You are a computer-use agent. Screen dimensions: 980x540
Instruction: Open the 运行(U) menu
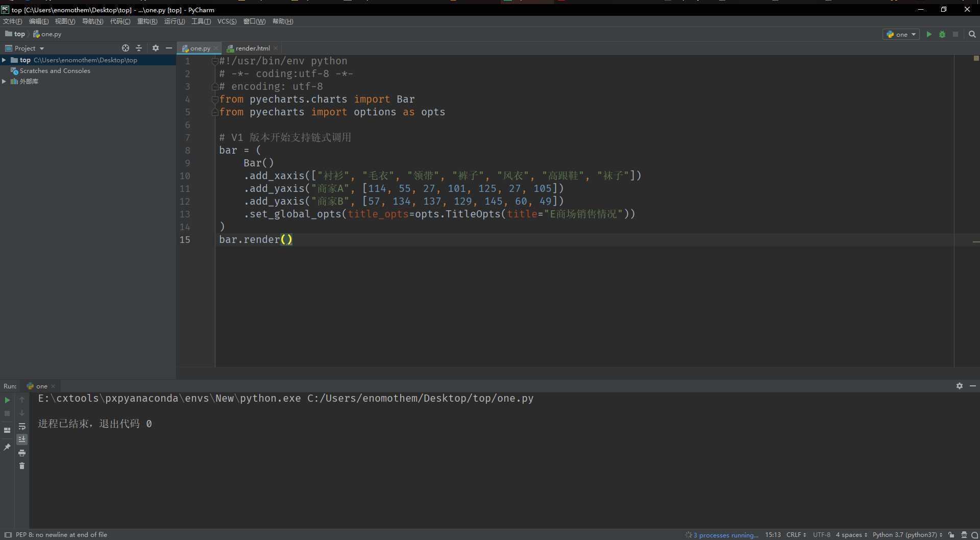(175, 21)
